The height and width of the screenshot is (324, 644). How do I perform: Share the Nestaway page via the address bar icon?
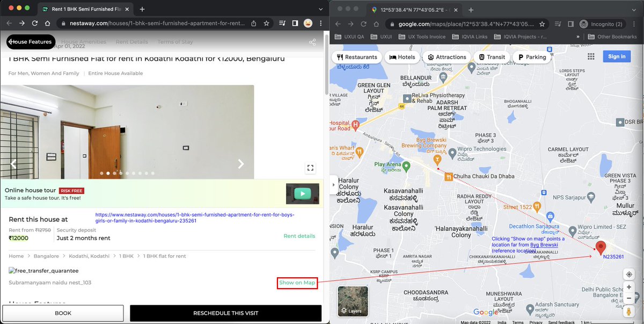254,24
